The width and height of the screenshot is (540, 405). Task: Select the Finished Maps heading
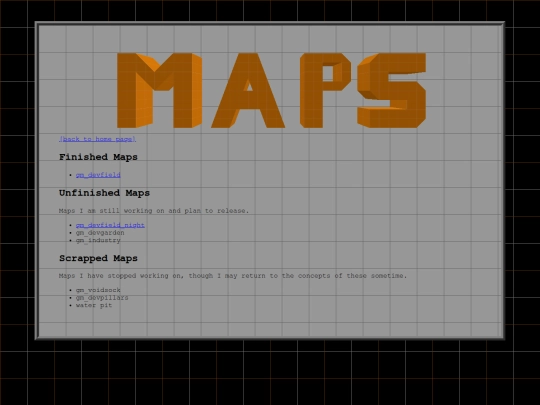(x=98, y=157)
